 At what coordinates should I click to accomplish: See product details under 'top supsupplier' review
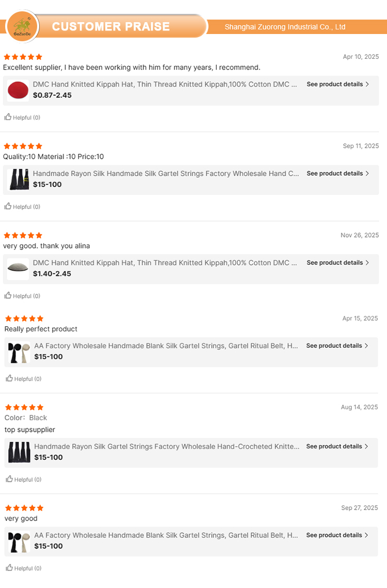[337, 446]
